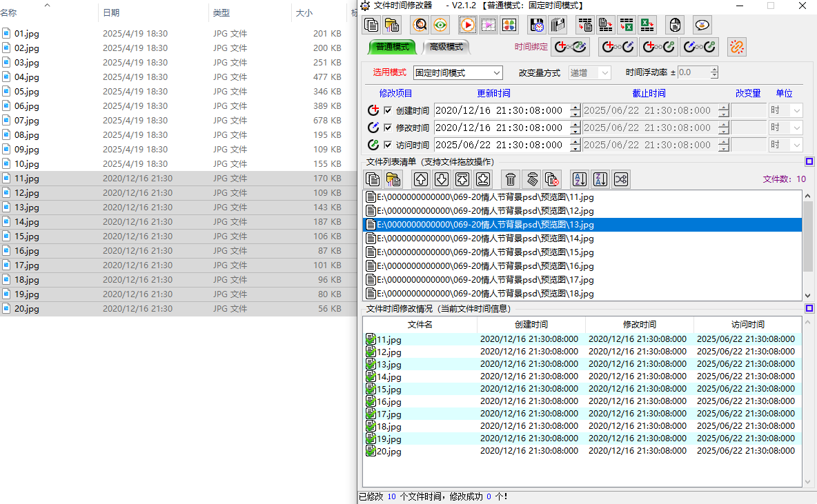The image size is (817, 504).
Task: Click the speech bubble feedback toolbar icon
Action: tap(702, 25)
